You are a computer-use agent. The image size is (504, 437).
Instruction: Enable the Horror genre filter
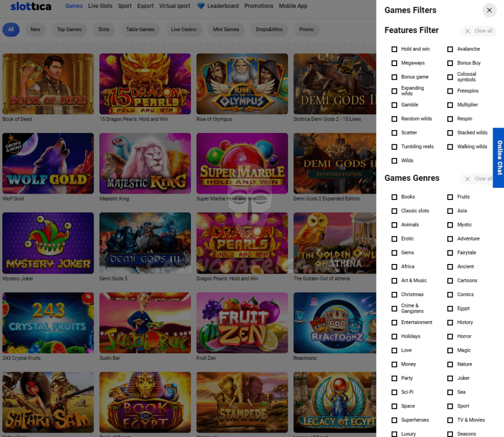(450, 336)
